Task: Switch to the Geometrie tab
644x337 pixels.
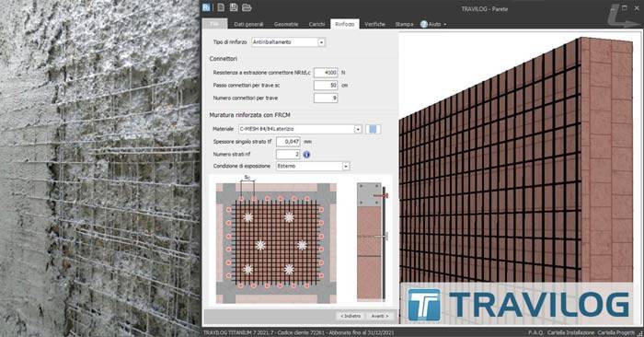Action: (286, 24)
